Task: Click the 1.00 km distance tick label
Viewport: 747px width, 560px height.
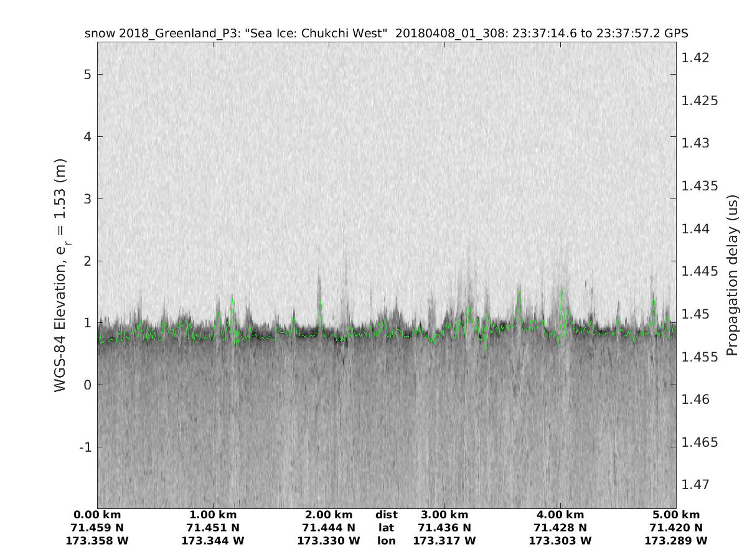Action: pyautogui.click(x=213, y=515)
